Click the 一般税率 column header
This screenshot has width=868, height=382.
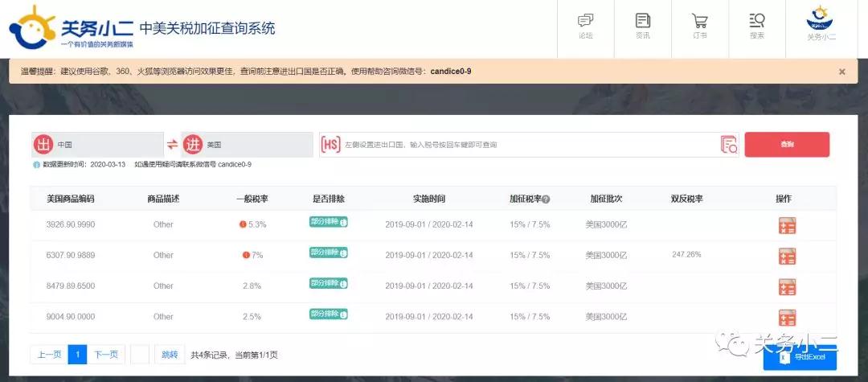pos(252,199)
